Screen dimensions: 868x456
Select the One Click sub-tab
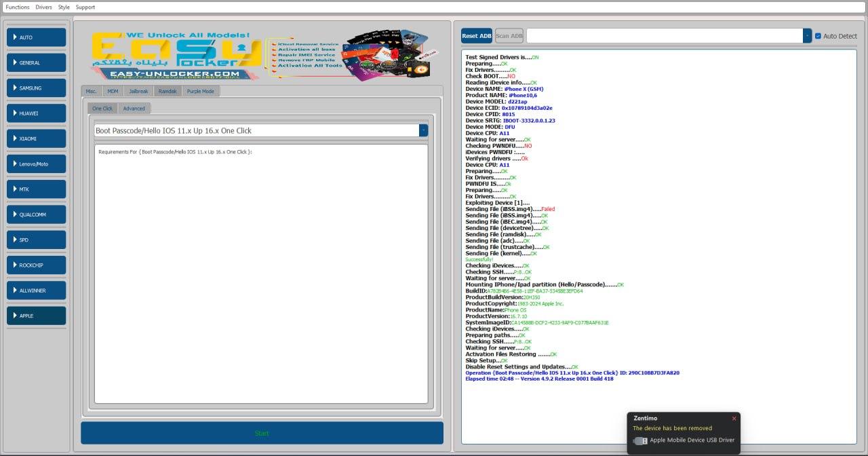point(102,109)
